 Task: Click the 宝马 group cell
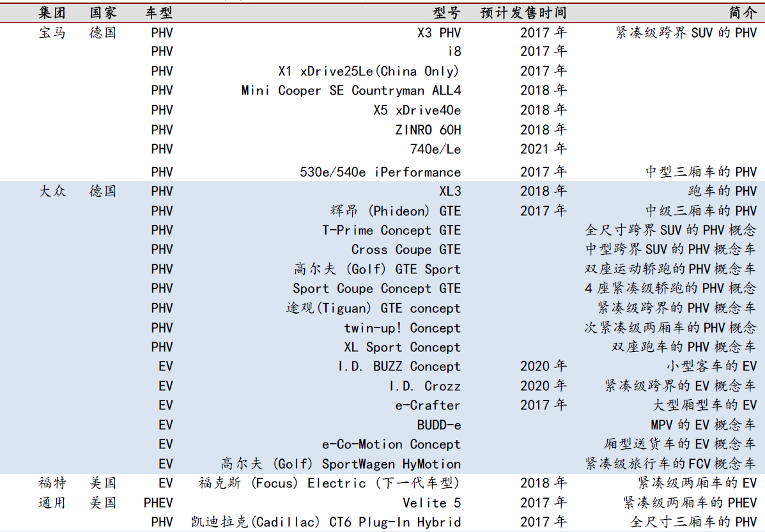click(x=52, y=33)
